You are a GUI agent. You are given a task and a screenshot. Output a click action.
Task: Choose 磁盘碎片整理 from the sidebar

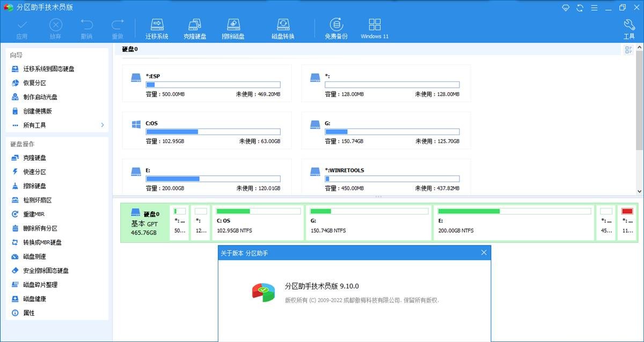point(40,285)
